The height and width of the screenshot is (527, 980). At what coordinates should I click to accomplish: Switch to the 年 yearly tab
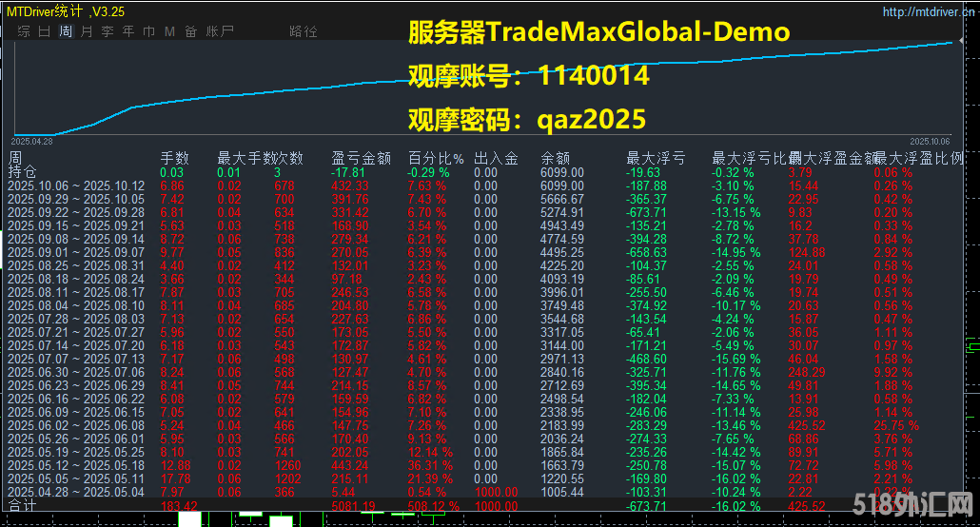click(128, 31)
